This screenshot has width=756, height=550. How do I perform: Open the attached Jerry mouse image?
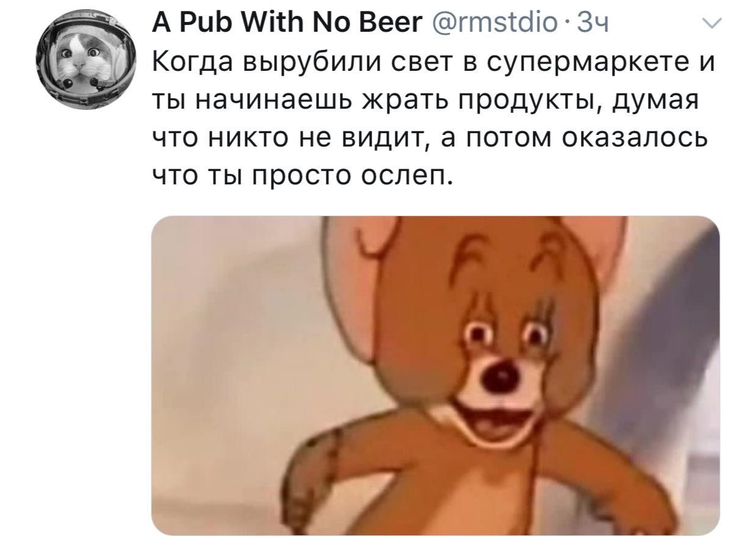pos(435,375)
